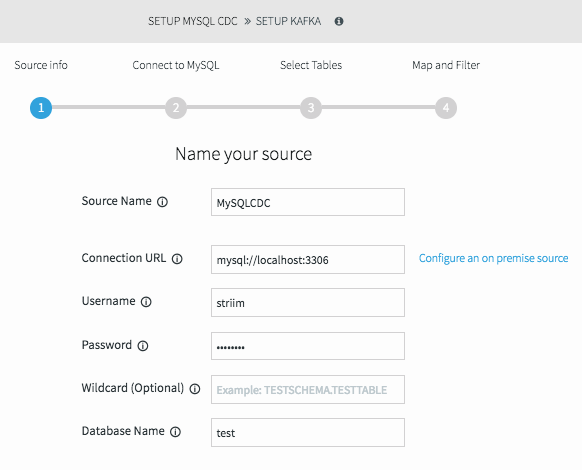The height and width of the screenshot is (470, 582).
Task: Go to step 2 circle in wizard
Action: (x=176, y=108)
